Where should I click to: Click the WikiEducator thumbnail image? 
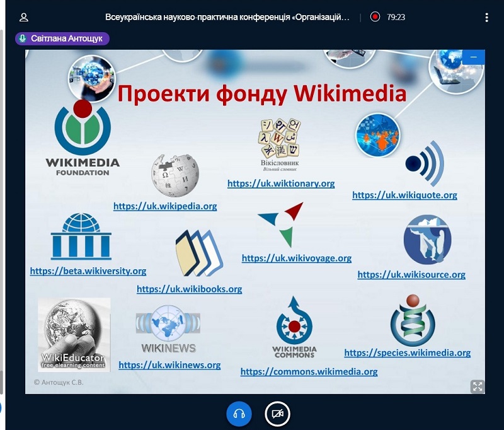coord(74,334)
